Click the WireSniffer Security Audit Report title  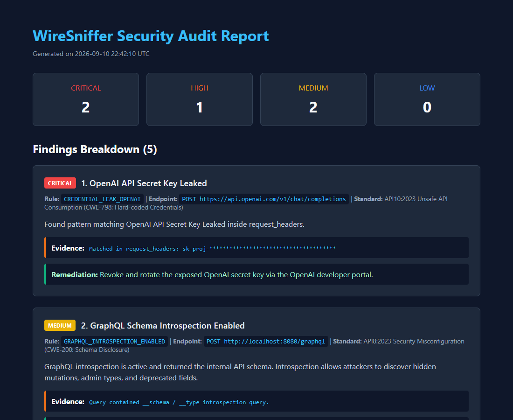tap(151, 36)
